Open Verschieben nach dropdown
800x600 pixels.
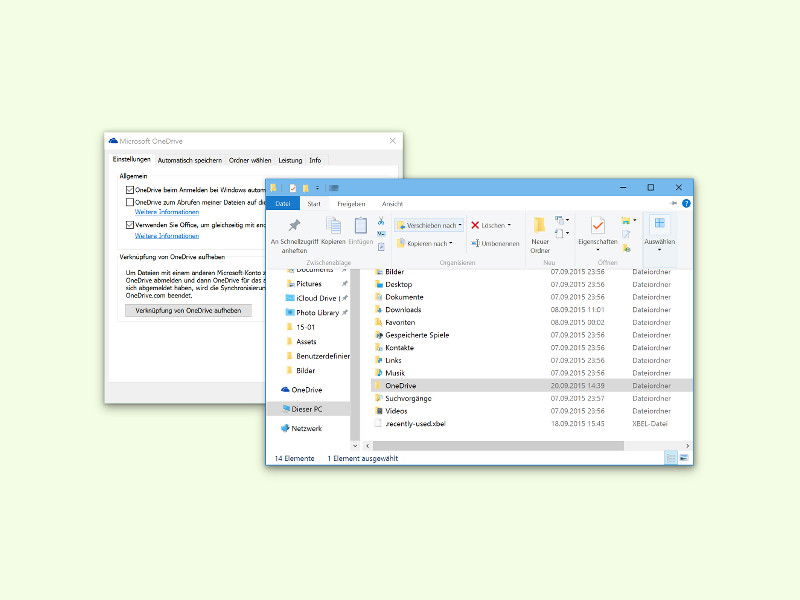click(429, 225)
